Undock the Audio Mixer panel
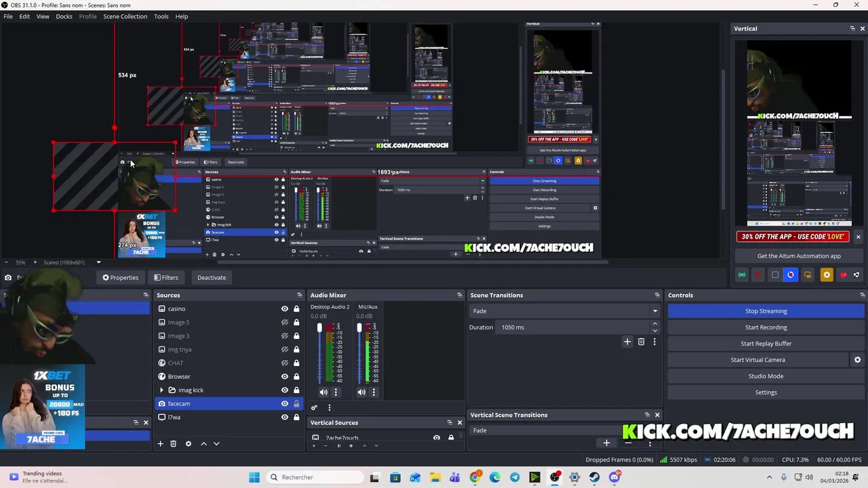This screenshot has width=868, height=488. click(x=459, y=295)
